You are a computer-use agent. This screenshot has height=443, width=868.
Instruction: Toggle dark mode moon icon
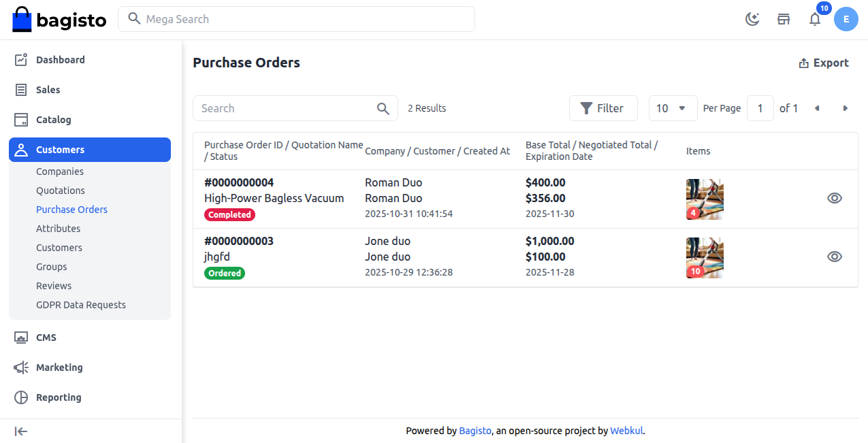pos(752,19)
